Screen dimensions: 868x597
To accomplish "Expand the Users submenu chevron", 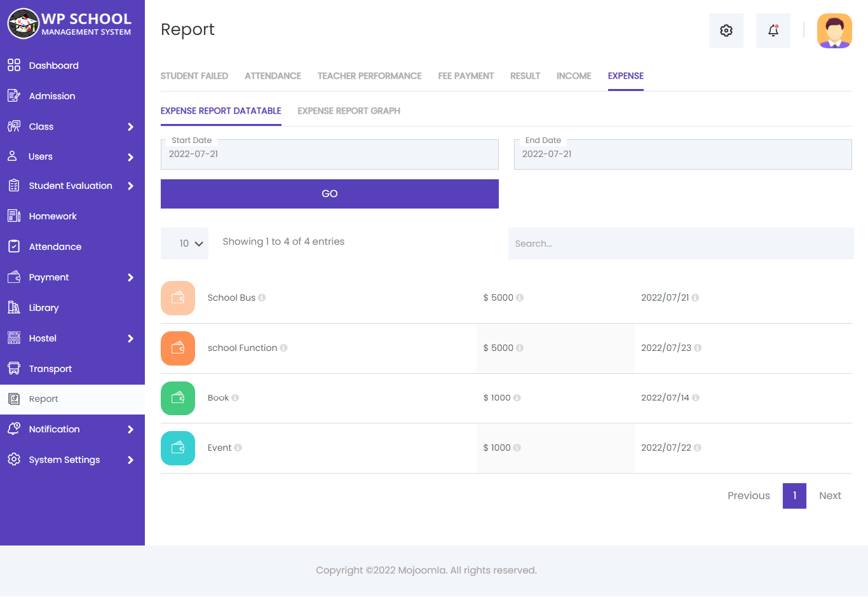I will click(x=130, y=157).
